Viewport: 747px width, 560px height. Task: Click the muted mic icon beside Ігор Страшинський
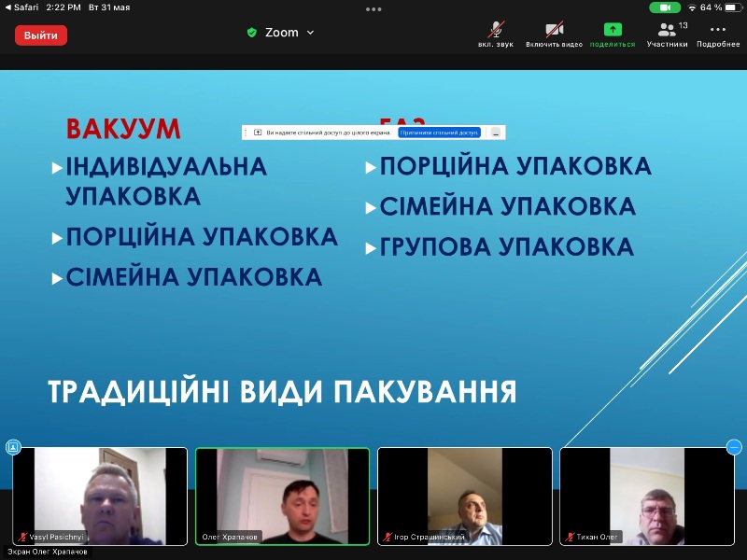(388, 538)
